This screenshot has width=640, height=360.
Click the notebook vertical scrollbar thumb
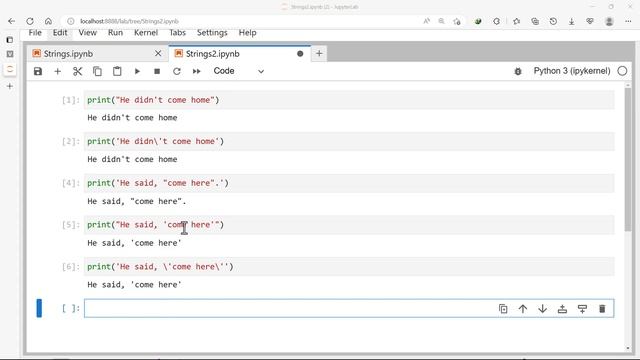628,159
